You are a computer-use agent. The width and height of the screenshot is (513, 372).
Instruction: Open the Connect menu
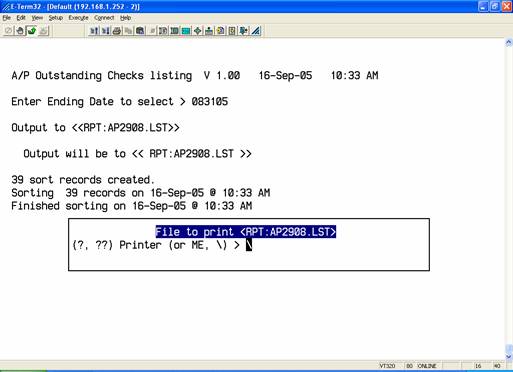point(104,18)
